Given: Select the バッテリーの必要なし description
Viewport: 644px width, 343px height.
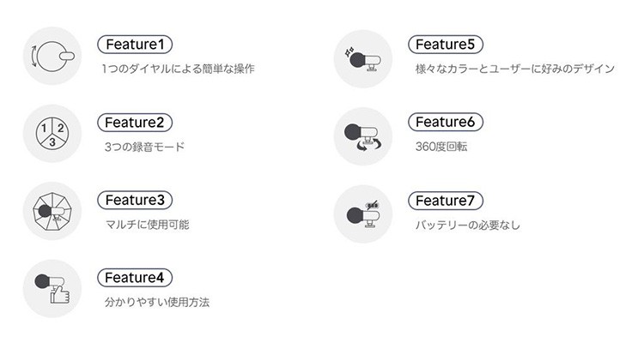Looking at the screenshot, I should [467, 225].
